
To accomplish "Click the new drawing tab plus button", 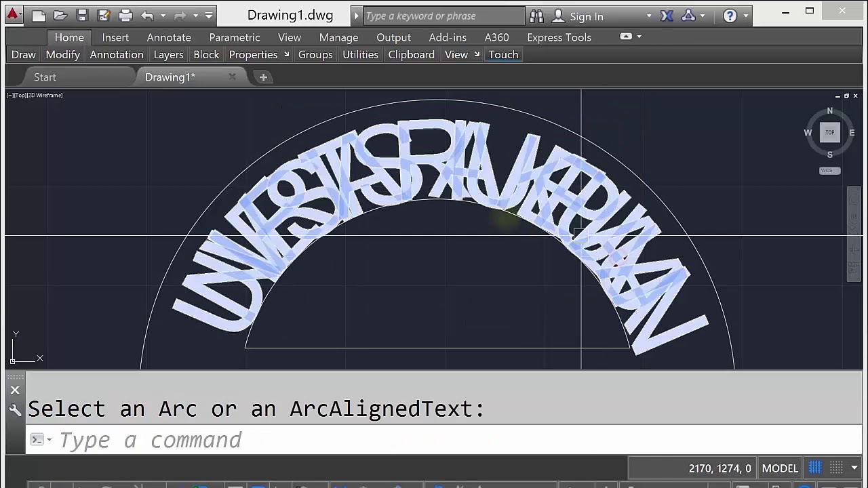I will click(263, 77).
